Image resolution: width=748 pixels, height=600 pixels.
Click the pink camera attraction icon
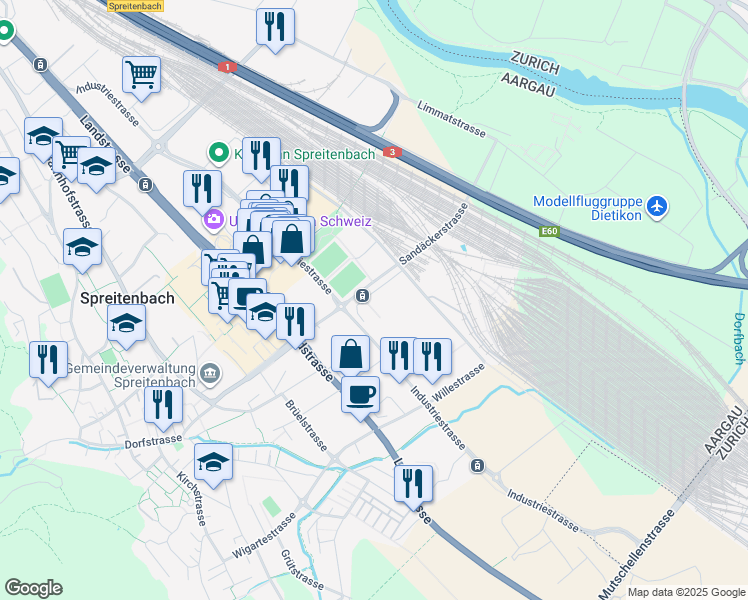pos(213,220)
